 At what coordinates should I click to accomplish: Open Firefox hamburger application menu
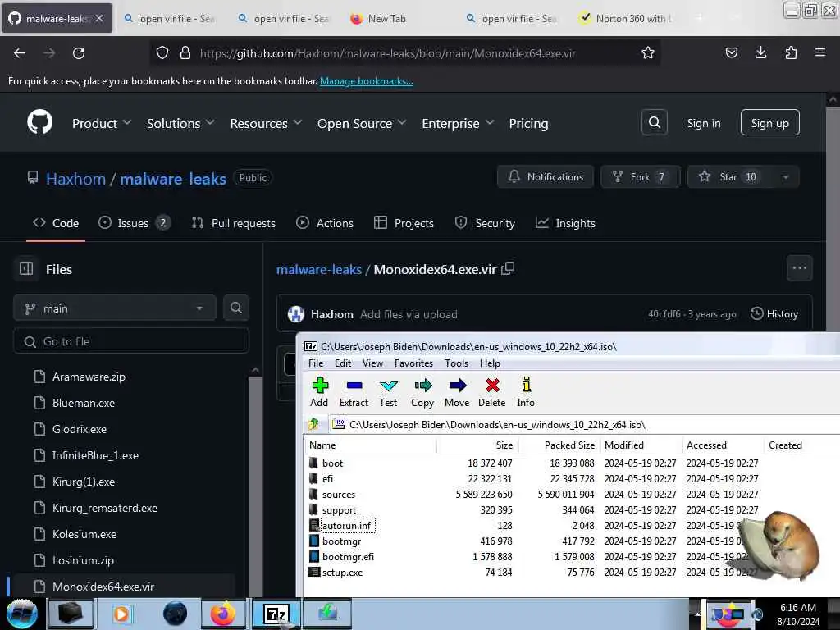[820, 52]
